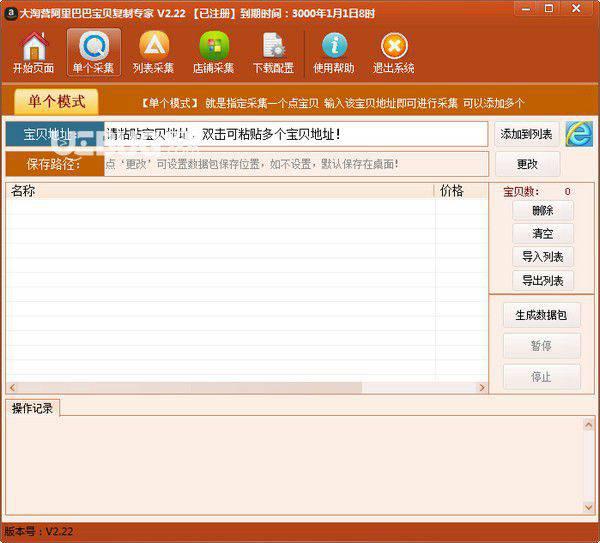Select the 单个采集 toolbar icon
The width and height of the screenshot is (600, 543).
(x=94, y=53)
